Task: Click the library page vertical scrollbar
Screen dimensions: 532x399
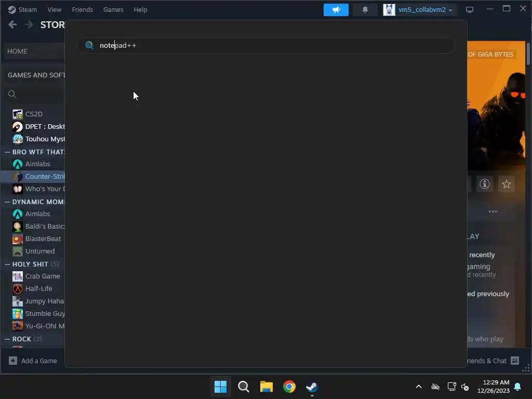Action: pos(528,54)
